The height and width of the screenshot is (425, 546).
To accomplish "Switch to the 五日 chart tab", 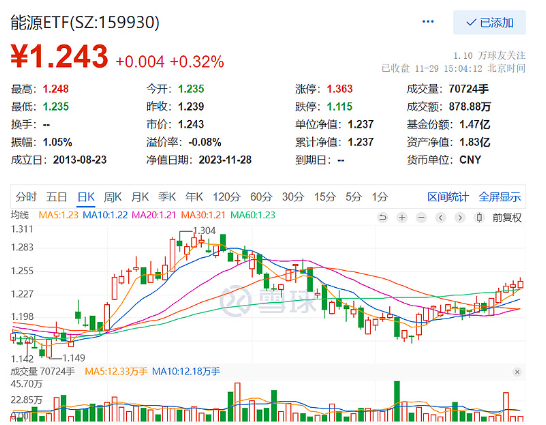I will pyautogui.click(x=56, y=197).
